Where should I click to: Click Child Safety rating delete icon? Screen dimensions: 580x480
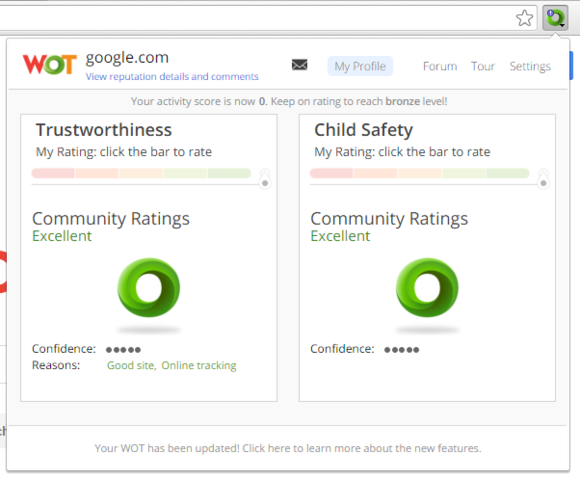[x=543, y=179]
